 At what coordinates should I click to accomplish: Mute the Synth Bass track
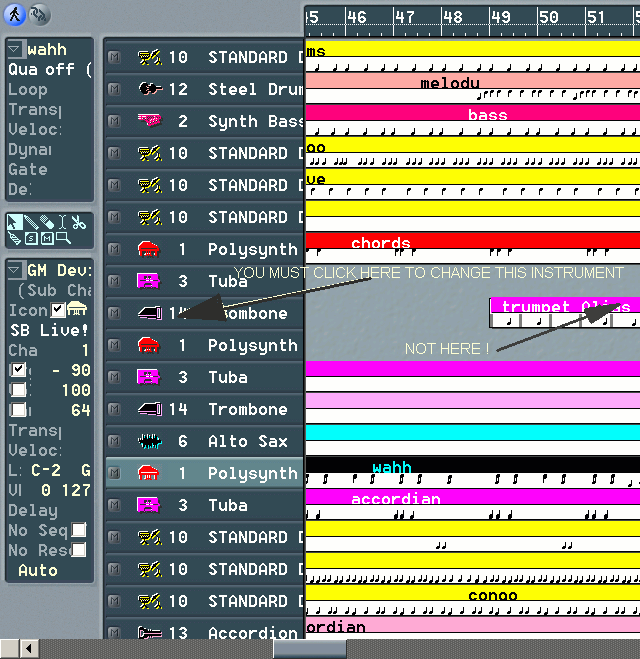click(114, 121)
